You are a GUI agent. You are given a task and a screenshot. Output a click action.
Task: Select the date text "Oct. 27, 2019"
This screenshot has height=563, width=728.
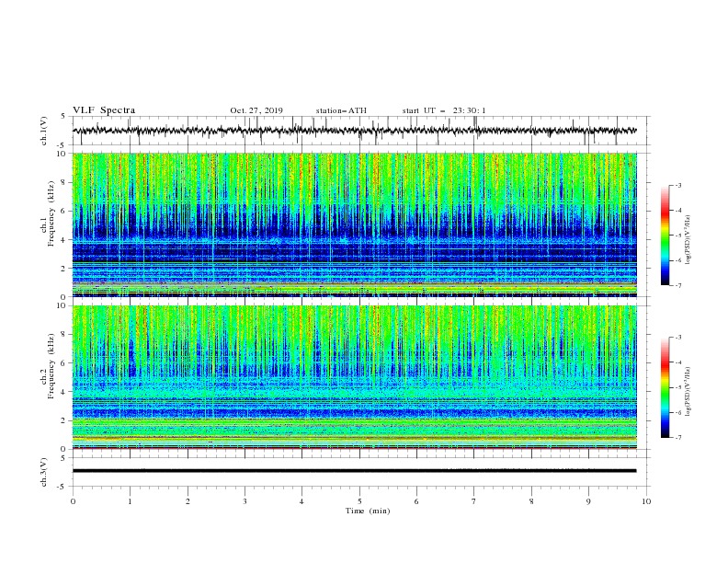[256, 110]
